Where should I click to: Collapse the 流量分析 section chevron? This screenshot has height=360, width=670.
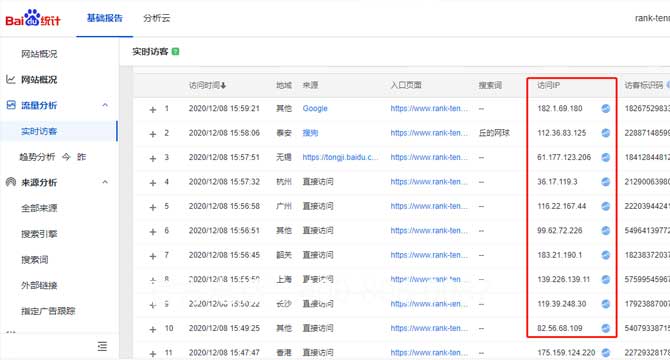tap(105, 105)
